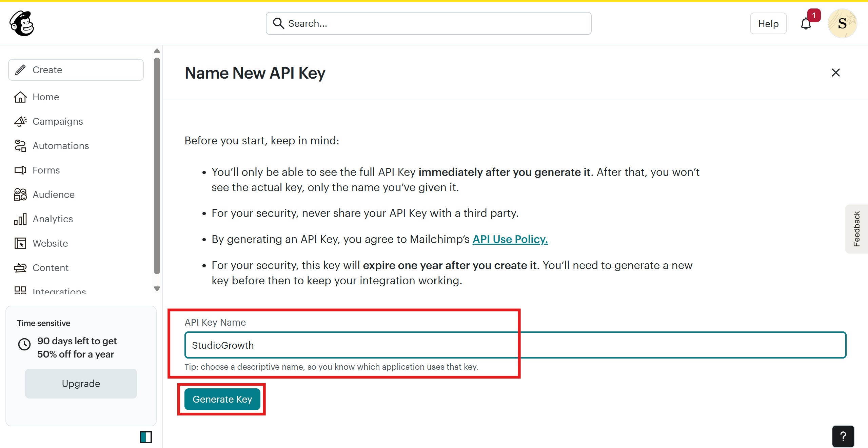Click sidebar scroll down arrow
This screenshot has height=448, width=868.
[157, 289]
